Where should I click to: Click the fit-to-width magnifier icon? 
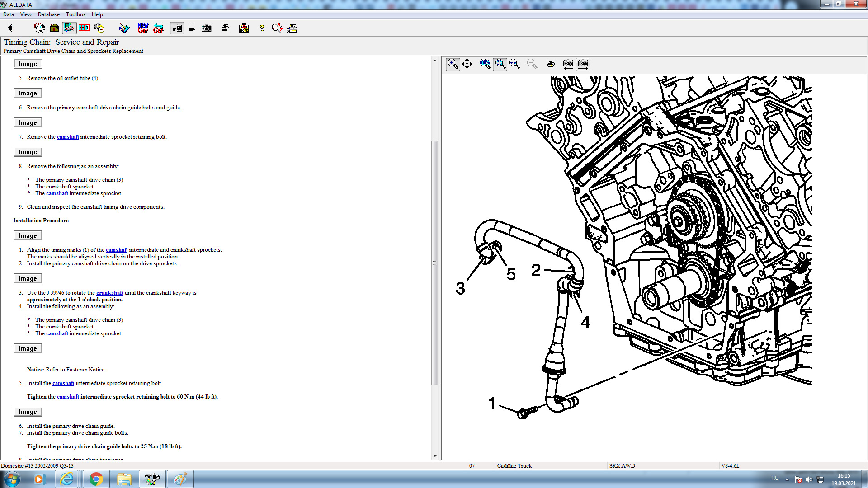click(x=514, y=64)
